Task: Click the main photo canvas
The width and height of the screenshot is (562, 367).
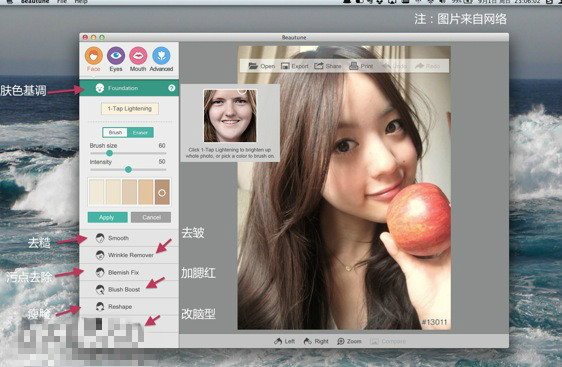Action: [x=344, y=187]
